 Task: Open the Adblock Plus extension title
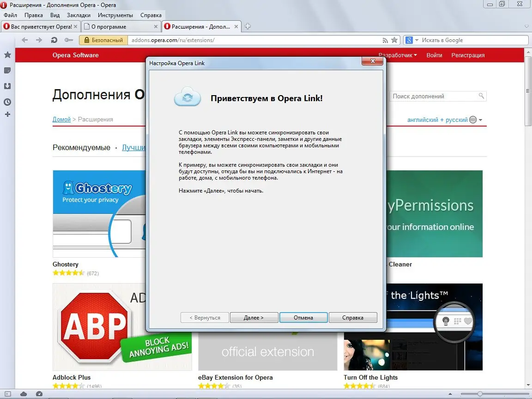(72, 377)
